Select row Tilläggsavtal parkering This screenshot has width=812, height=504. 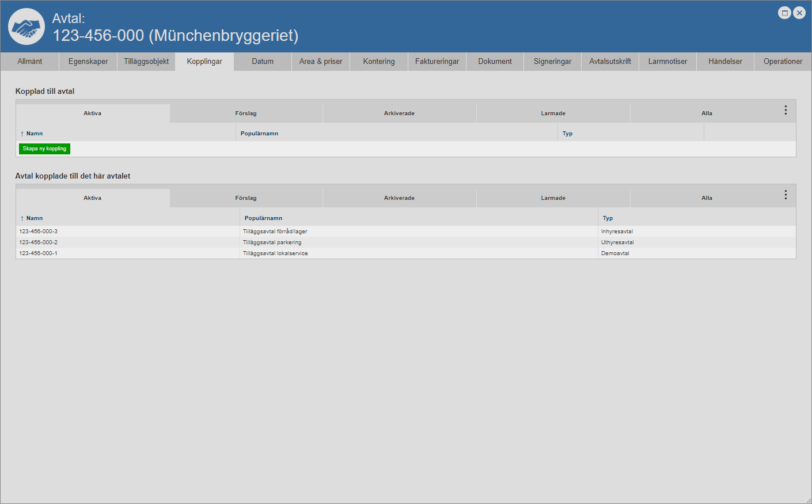pos(272,242)
